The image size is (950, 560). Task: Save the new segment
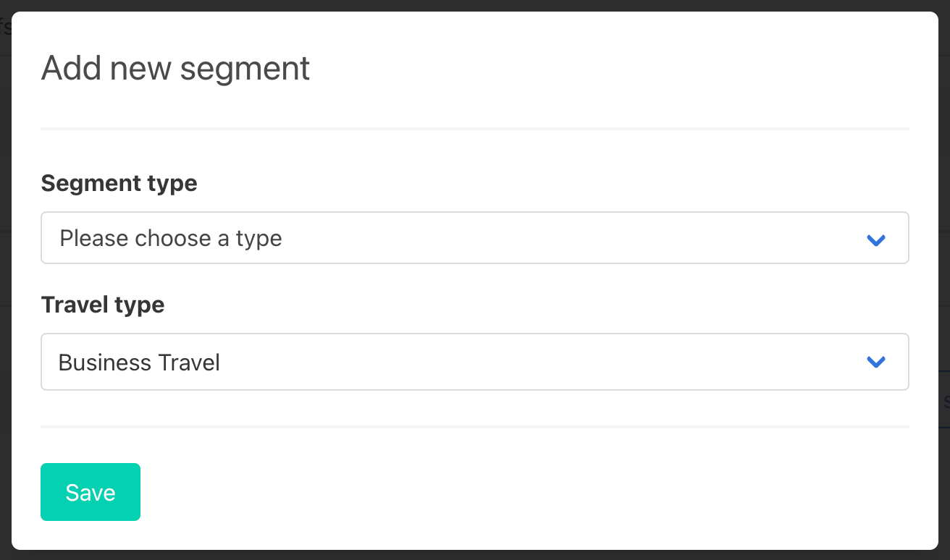[91, 492]
